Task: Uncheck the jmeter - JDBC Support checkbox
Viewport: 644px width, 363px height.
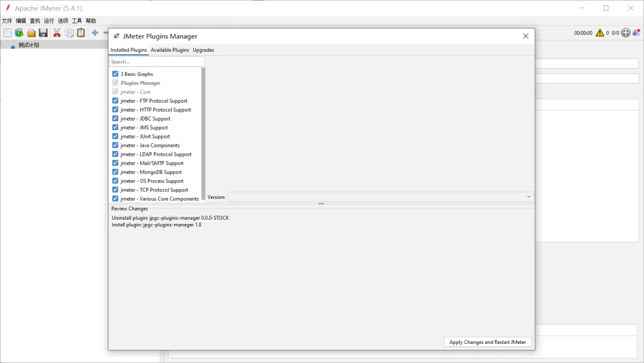Action: [115, 118]
